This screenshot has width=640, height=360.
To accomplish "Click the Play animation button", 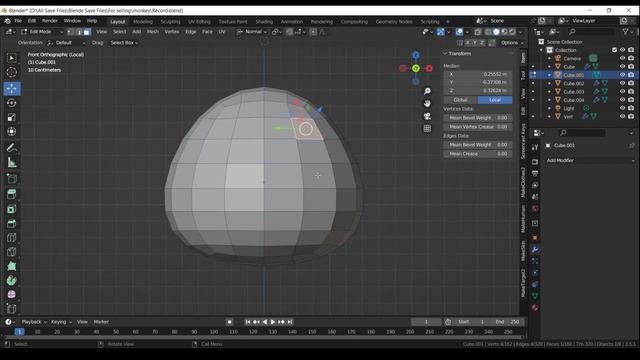I will pos(273,322).
